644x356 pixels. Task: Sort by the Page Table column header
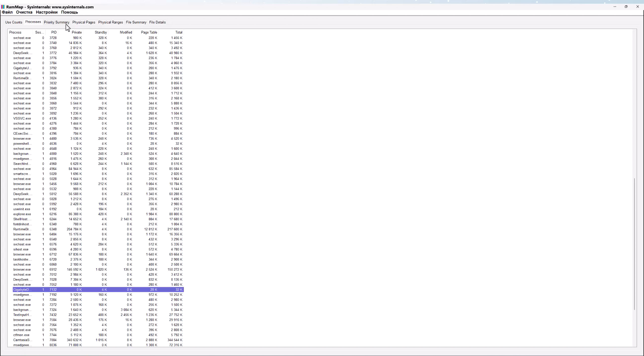146,32
